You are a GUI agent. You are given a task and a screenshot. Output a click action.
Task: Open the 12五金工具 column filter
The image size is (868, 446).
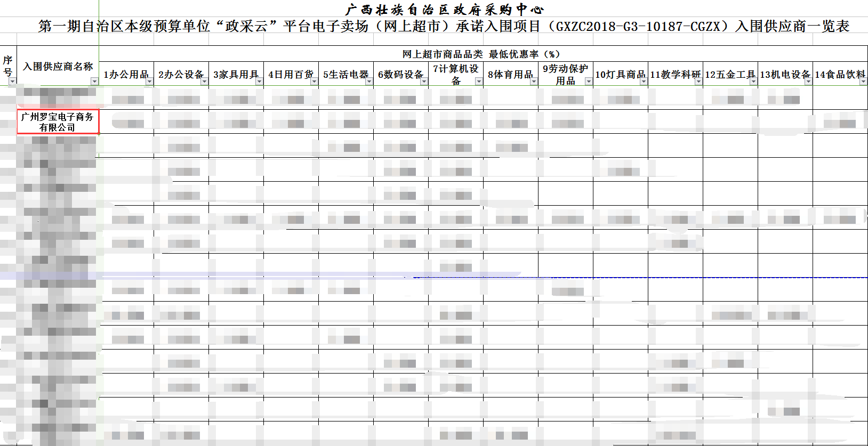(x=753, y=82)
